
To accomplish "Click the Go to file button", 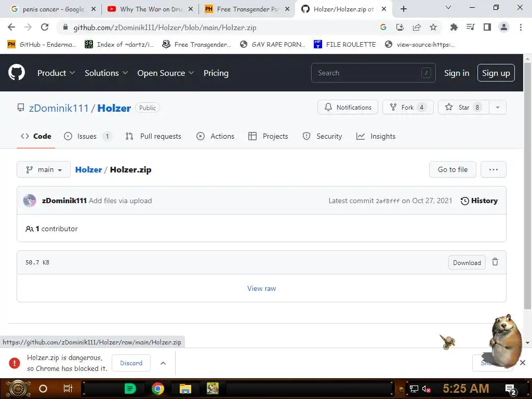I will click(453, 169).
